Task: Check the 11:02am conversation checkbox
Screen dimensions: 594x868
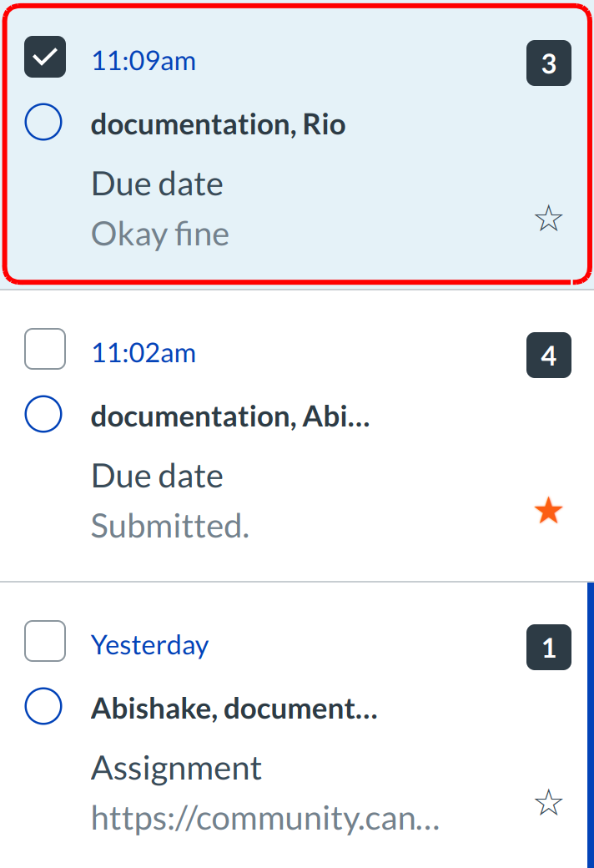Action: click(x=45, y=349)
